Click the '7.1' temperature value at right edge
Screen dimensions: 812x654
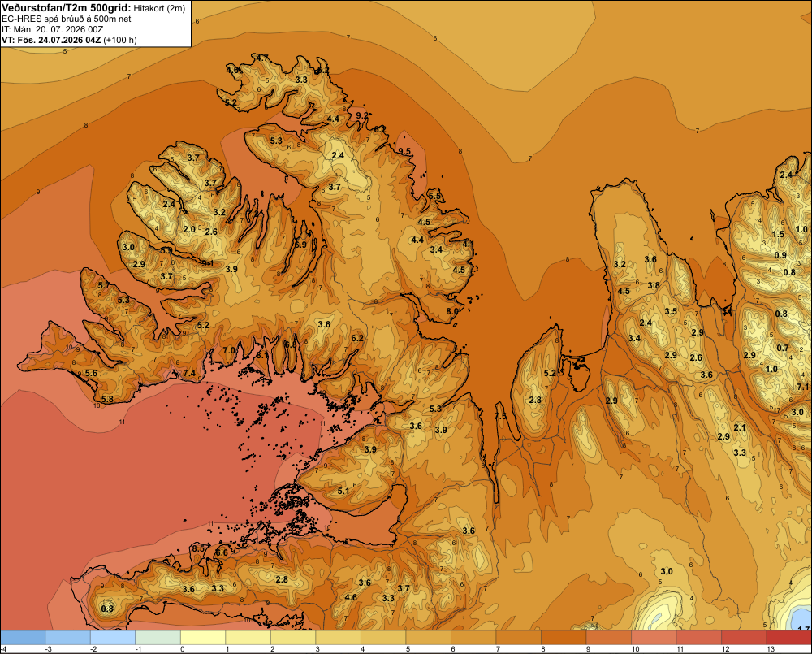pos(803,387)
